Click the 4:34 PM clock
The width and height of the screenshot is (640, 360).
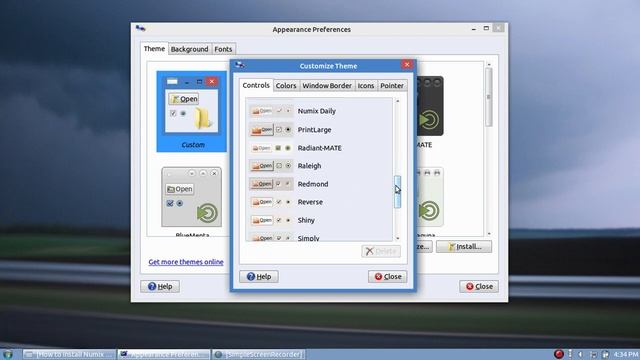[626, 354]
